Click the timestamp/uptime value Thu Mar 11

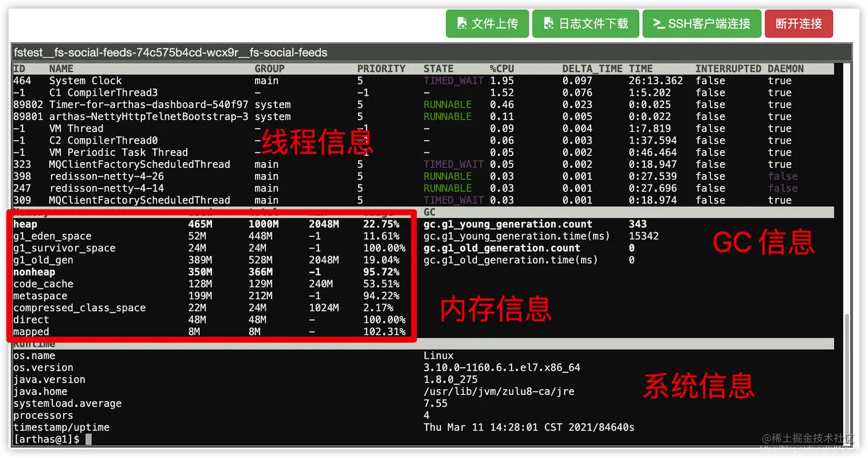click(x=529, y=428)
